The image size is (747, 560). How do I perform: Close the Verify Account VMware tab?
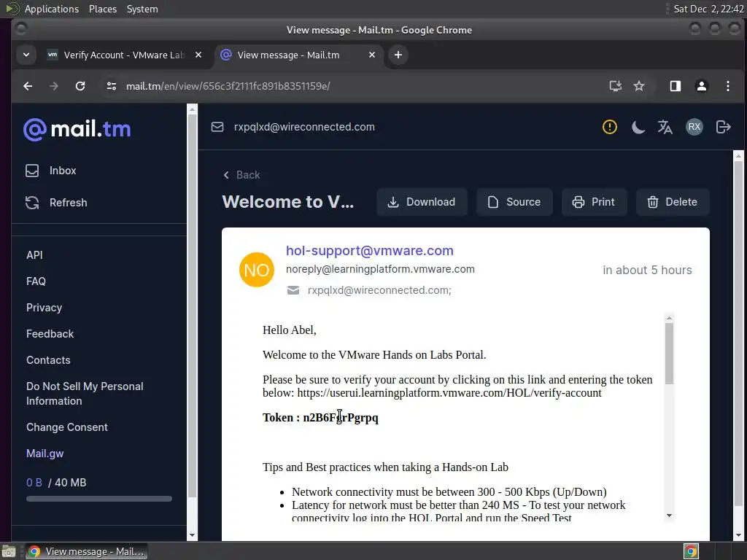(198, 55)
